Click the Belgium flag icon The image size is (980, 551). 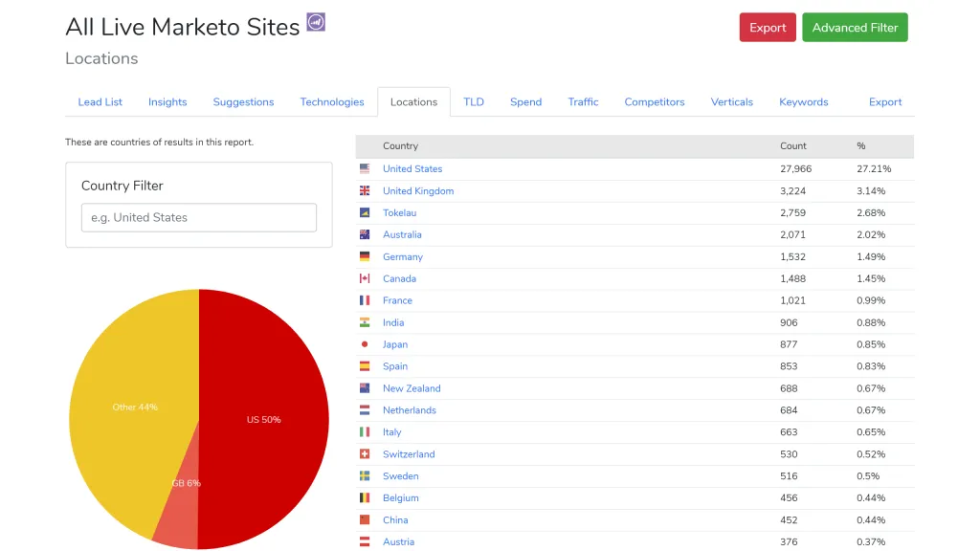click(x=365, y=497)
